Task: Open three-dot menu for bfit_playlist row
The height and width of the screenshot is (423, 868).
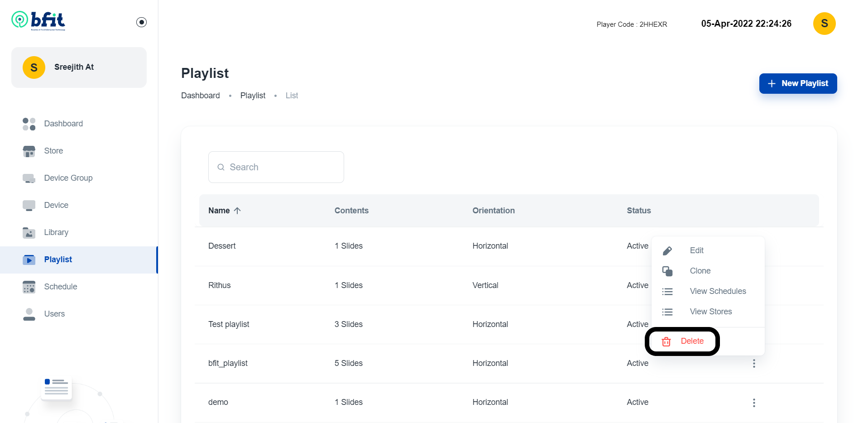Action: (x=754, y=363)
